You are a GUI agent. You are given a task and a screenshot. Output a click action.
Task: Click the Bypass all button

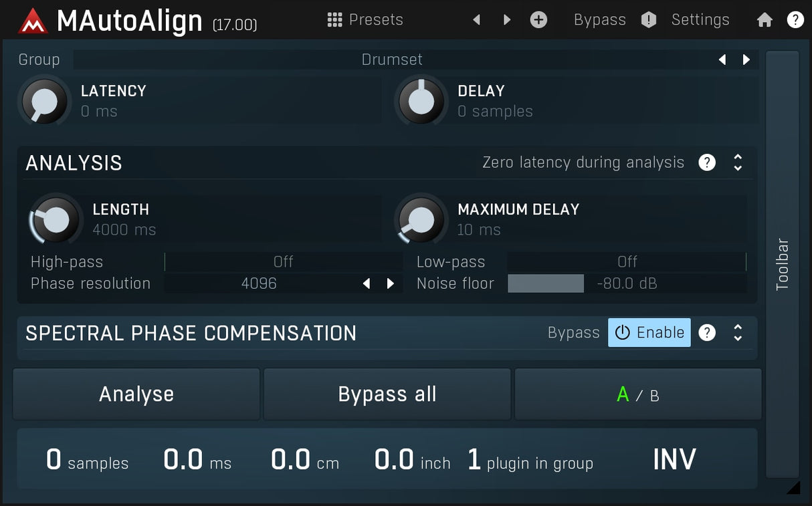click(x=387, y=394)
